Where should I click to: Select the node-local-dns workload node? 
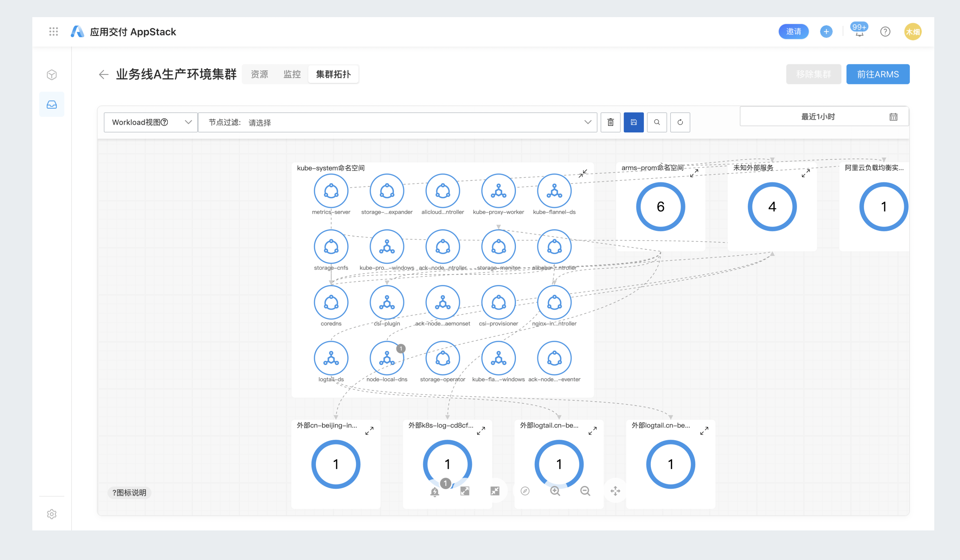click(x=387, y=358)
